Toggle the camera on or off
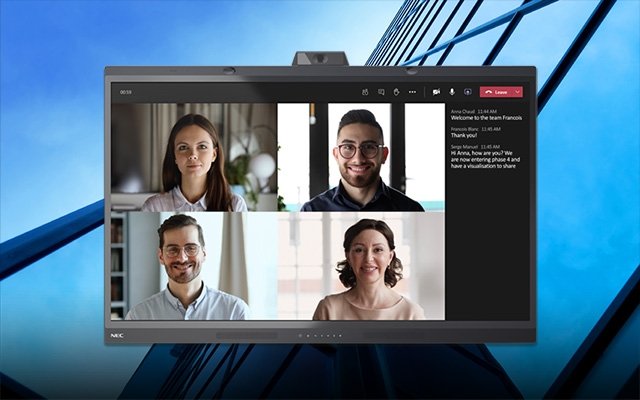Viewport: 640px width, 400px height. coord(436,92)
